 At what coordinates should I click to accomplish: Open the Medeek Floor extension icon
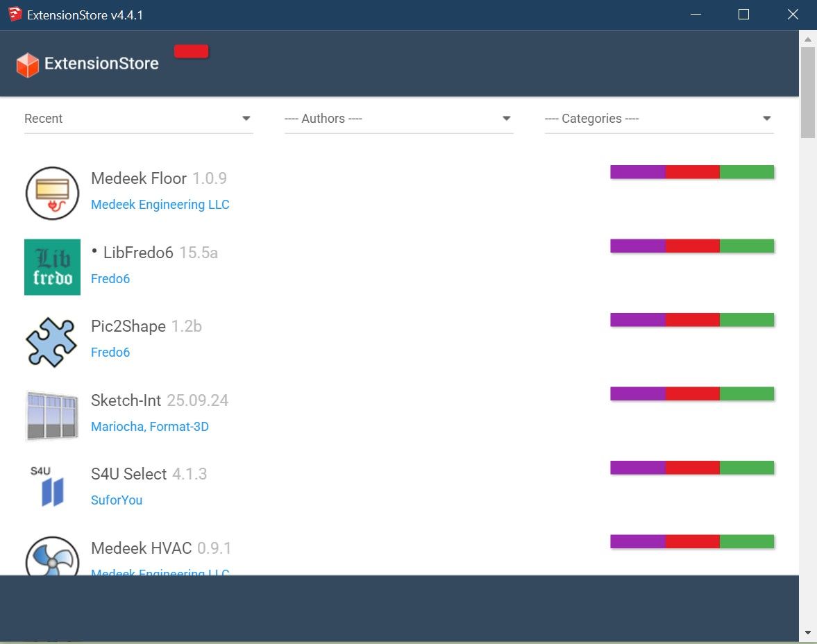click(x=52, y=193)
